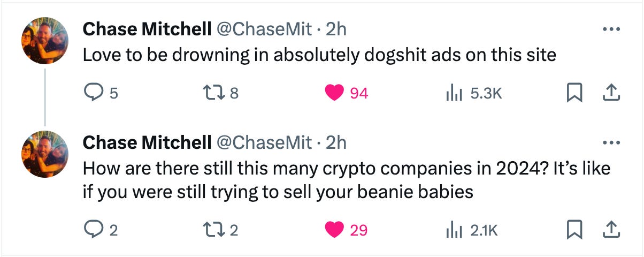Bookmark the crypto companies tweet
Image resolution: width=644 pixels, height=257 pixels.
574,230
